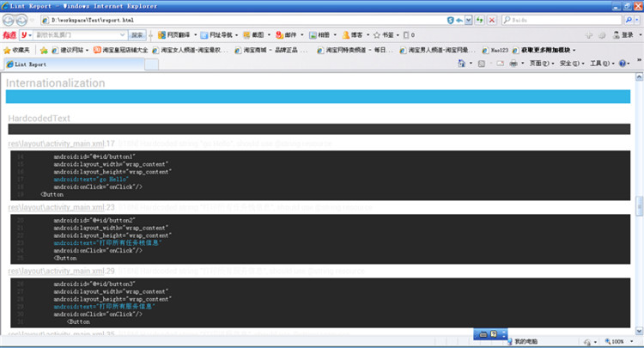Click the blue Help question mark icon
This screenshot has height=348, width=644.
(x=623, y=64)
